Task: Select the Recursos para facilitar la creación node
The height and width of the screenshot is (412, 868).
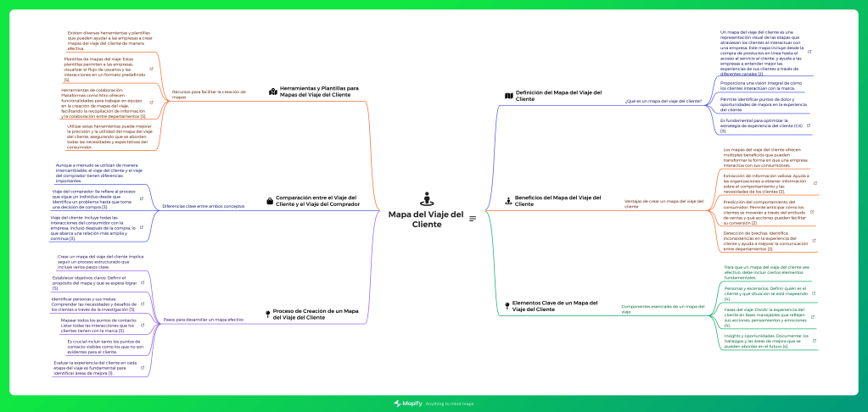Action: point(204,94)
